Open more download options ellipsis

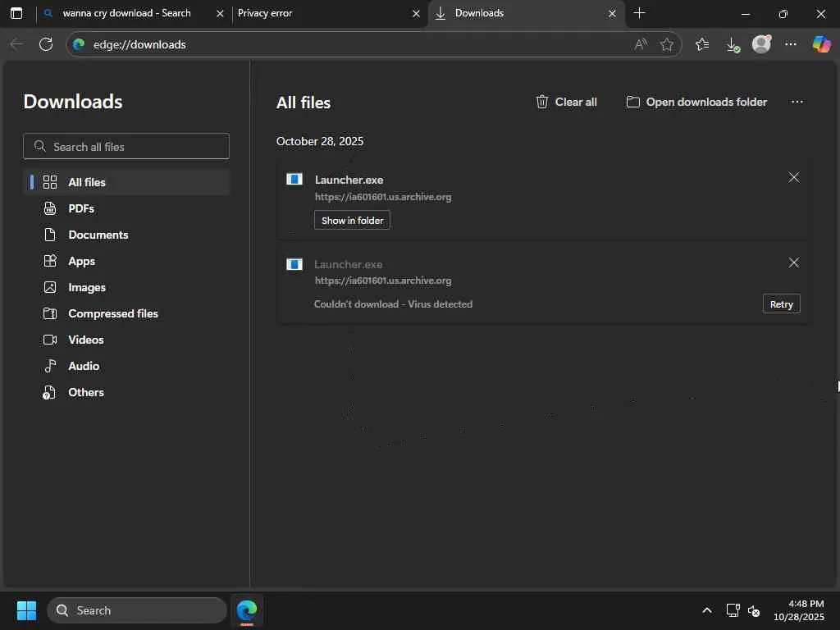(797, 102)
